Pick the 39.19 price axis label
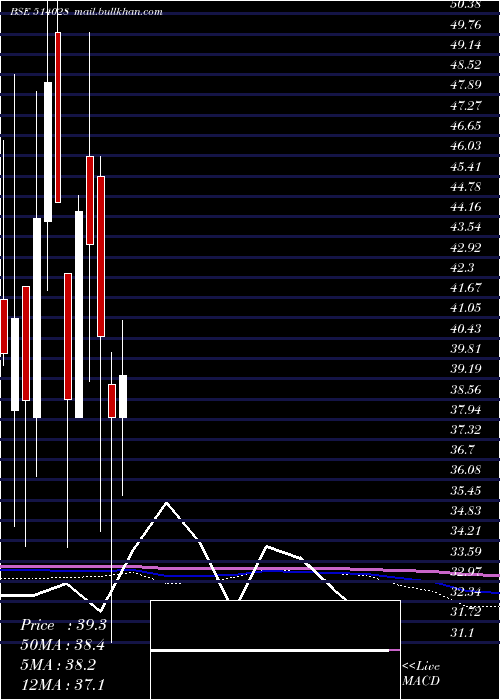This screenshot has width=500, height=700. pyautogui.click(x=466, y=369)
